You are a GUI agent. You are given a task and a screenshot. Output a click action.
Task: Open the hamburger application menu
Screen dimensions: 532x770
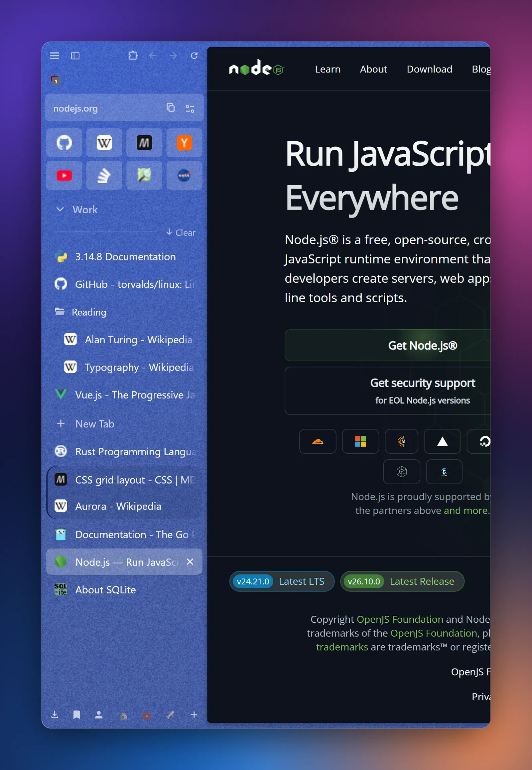[x=55, y=56]
